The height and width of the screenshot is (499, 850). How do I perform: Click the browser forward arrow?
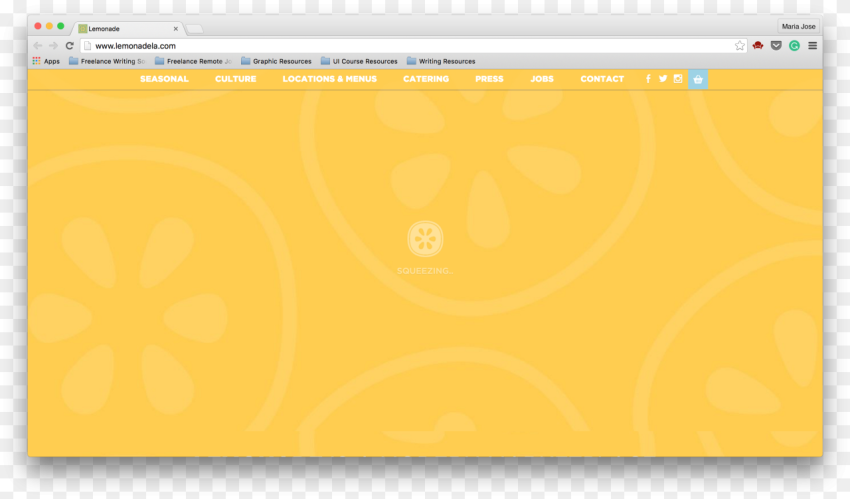[53, 46]
